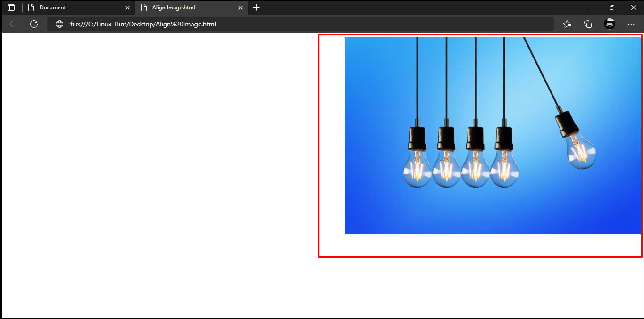
Task: Click the browser profile avatar
Action: [x=610, y=24]
